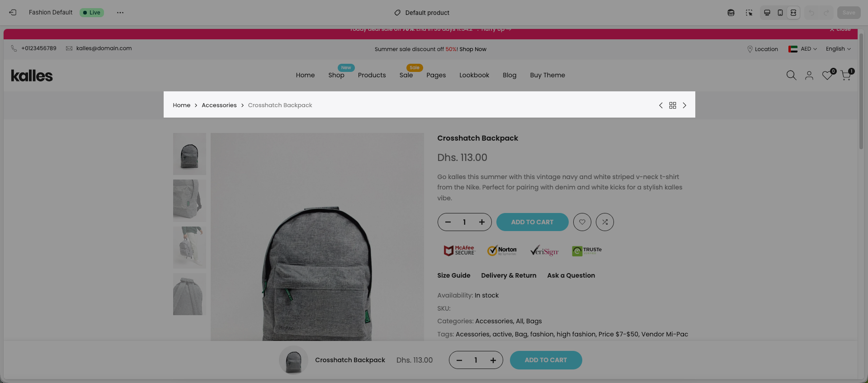Click the compare shuffle icon button
The image size is (868, 383).
[605, 222]
